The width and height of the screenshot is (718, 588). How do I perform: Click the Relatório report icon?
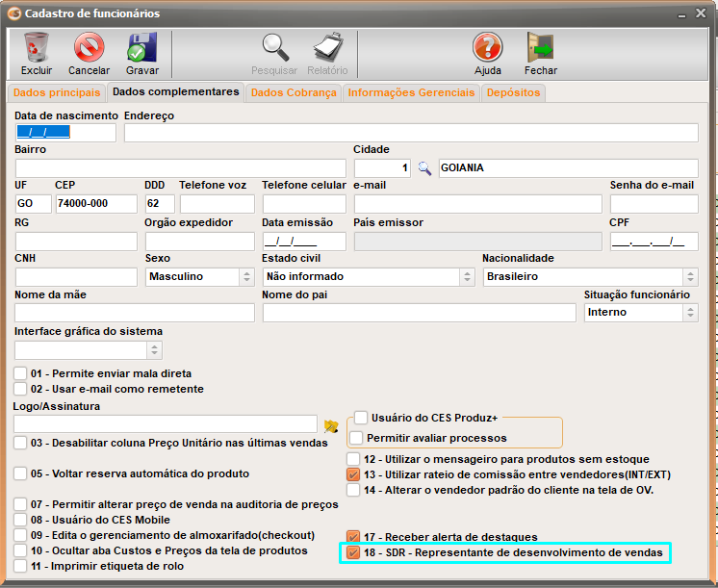(x=327, y=47)
